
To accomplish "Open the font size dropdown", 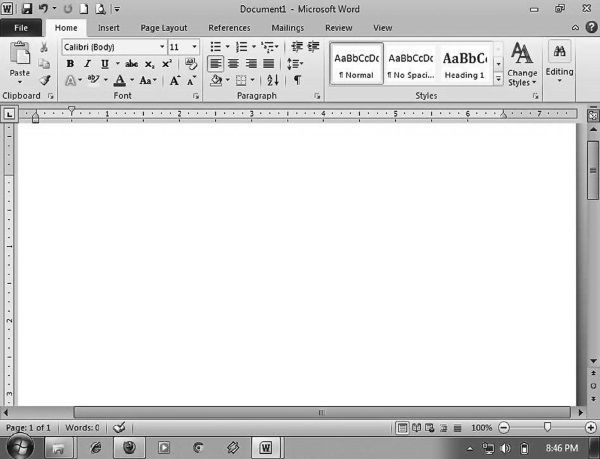I will [x=192, y=47].
